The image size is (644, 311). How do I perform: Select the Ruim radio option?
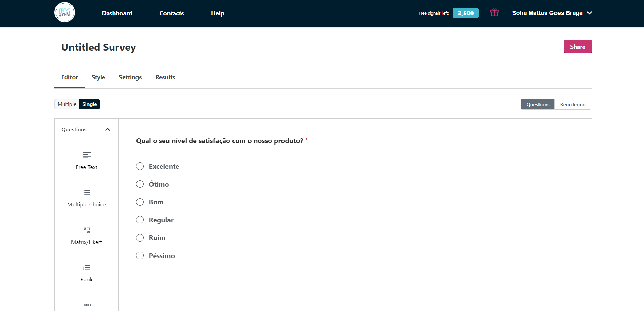coord(140,238)
